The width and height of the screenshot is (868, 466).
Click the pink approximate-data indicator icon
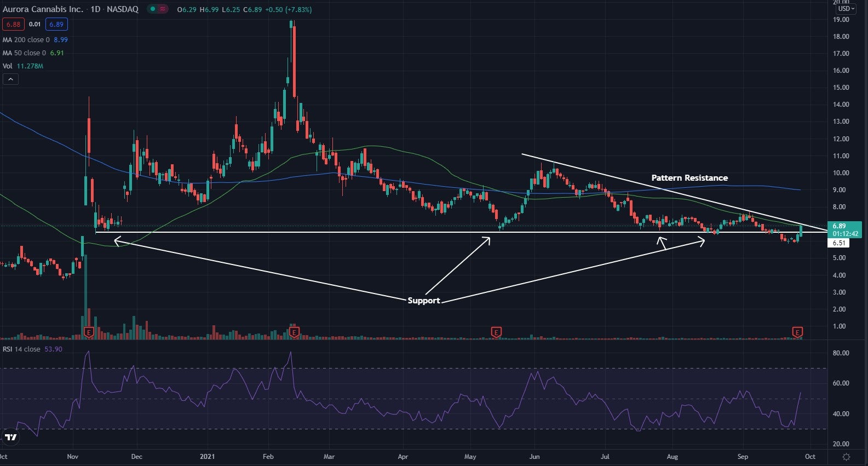pos(163,9)
